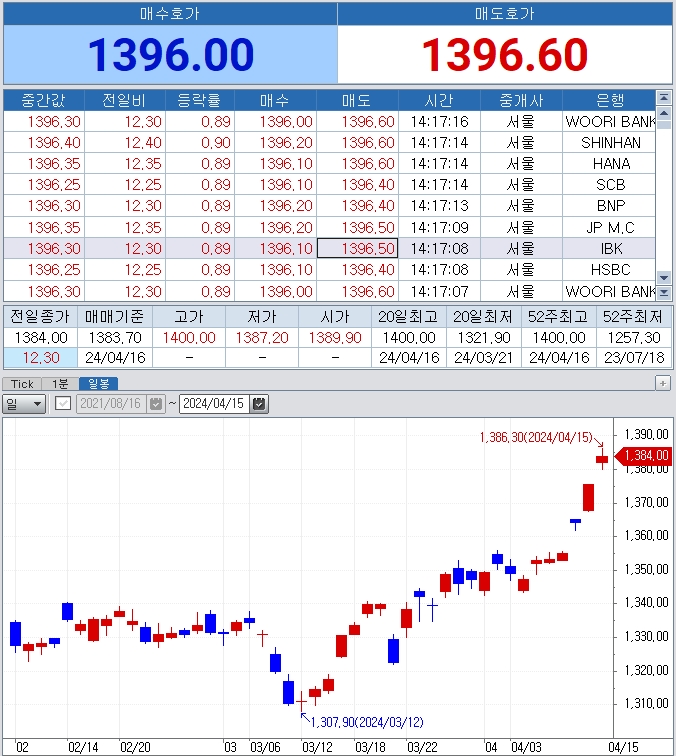Screen dimensions: 676x756
Task: Toggle the start date range checkbox
Action: (63, 404)
